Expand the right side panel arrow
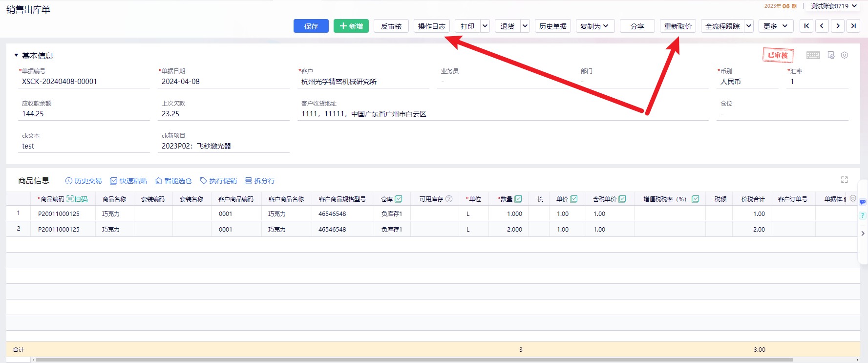Screen dimensions: 868x363 863,234
